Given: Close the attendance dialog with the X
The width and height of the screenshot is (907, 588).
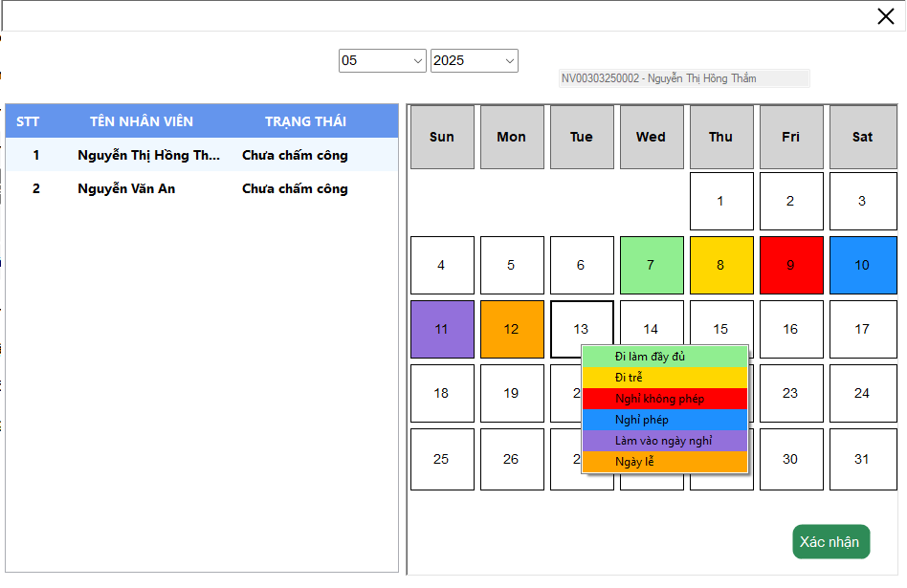Looking at the screenshot, I should click(886, 16).
